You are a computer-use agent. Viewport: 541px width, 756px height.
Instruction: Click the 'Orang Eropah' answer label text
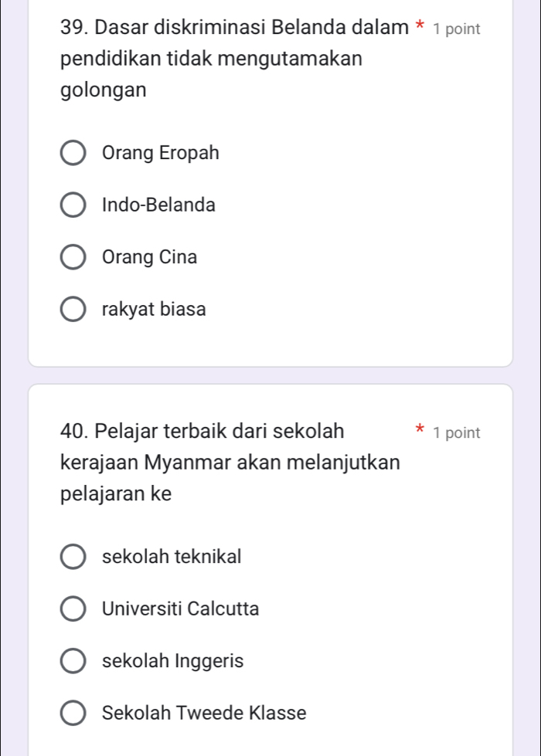point(160,153)
